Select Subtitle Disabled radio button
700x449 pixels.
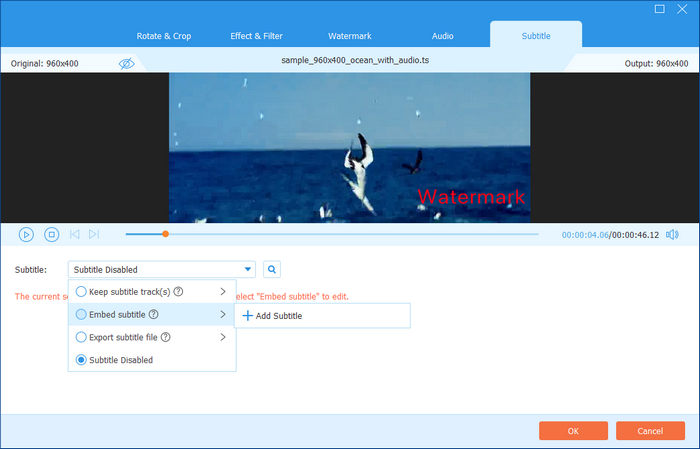81,360
